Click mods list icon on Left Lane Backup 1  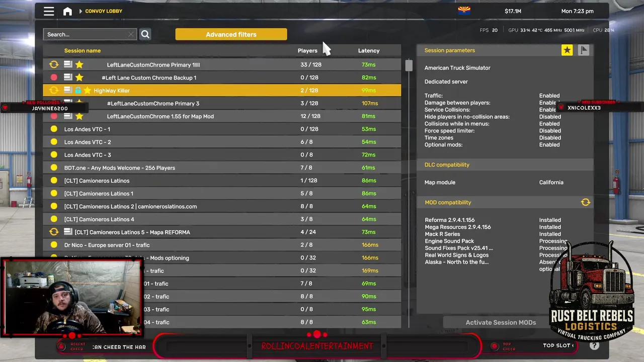click(68, 77)
